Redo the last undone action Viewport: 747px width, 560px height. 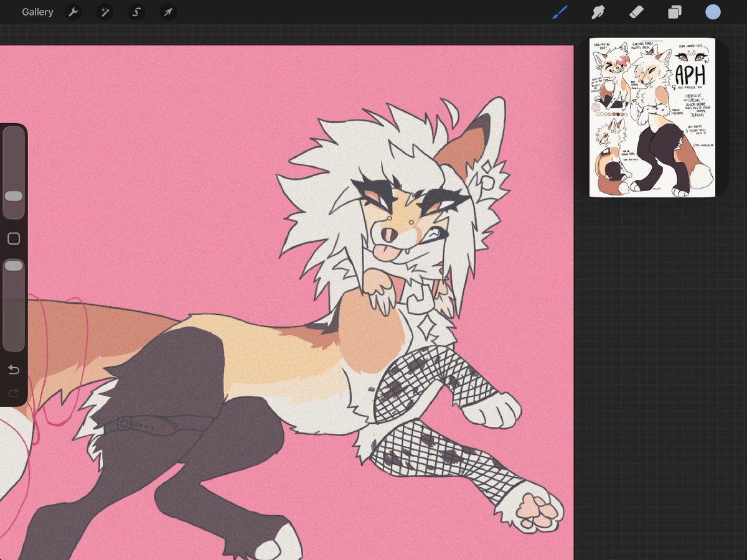[13, 393]
